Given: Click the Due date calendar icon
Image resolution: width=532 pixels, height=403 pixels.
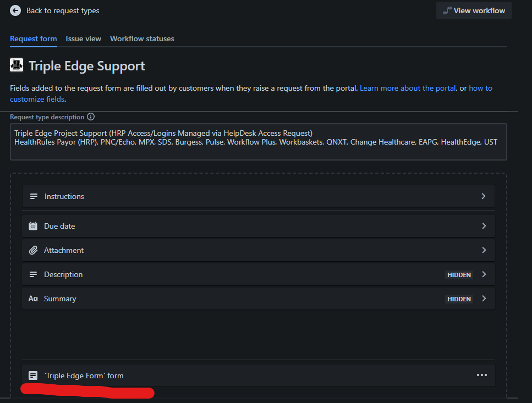Looking at the screenshot, I should [33, 226].
